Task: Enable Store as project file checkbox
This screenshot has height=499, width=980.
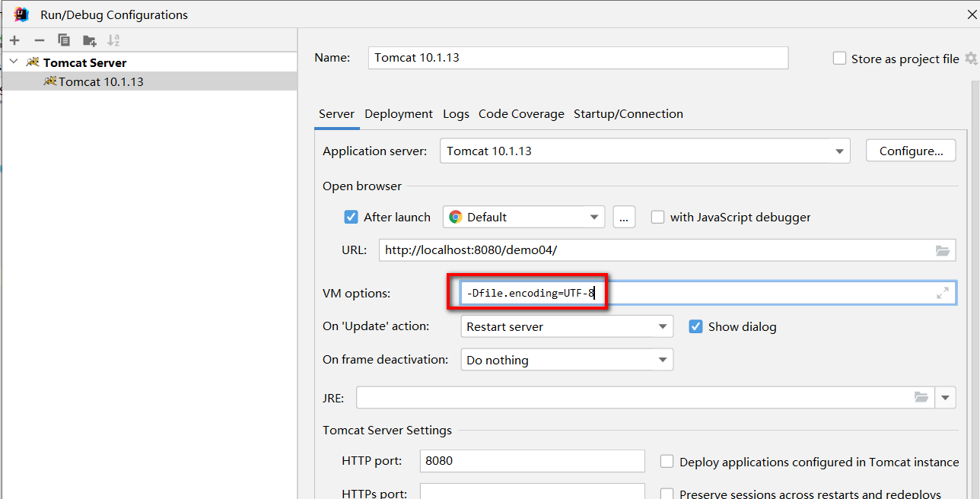Action: pos(840,59)
